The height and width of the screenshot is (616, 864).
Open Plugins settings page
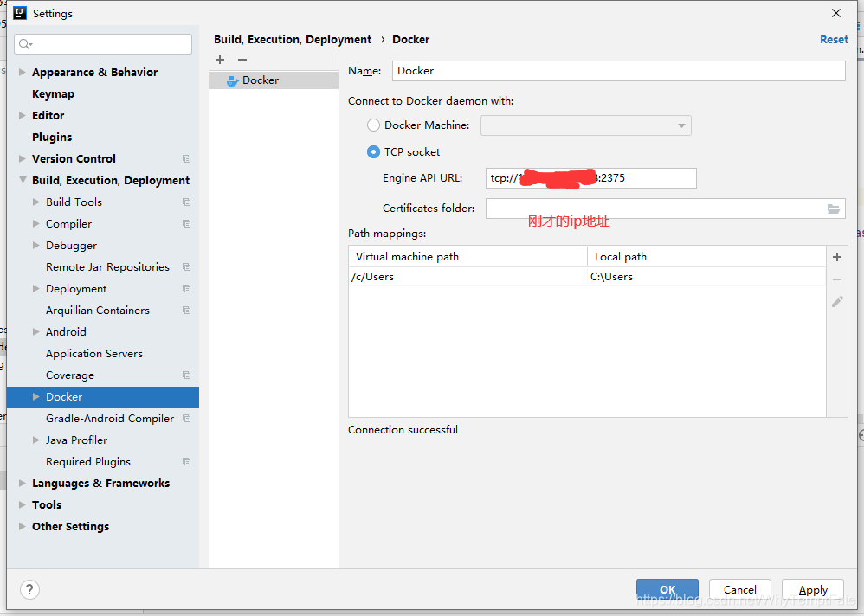click(52, 137)
